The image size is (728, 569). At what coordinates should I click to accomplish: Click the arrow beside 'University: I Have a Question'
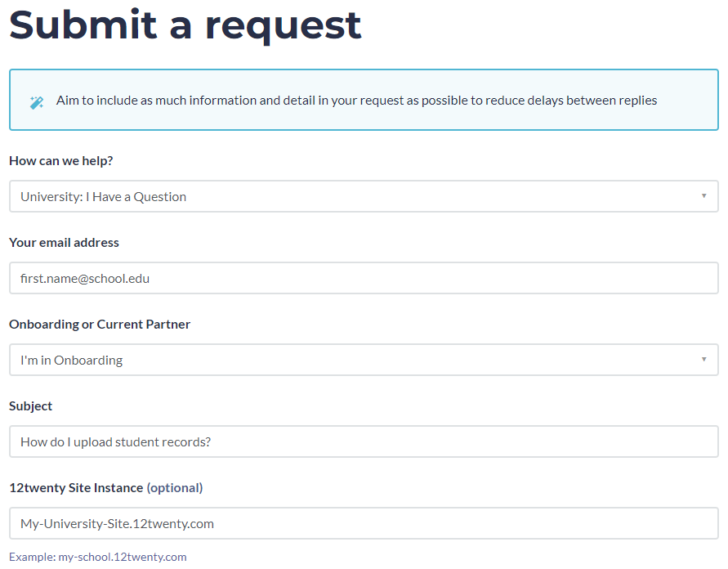coord(703,196)
